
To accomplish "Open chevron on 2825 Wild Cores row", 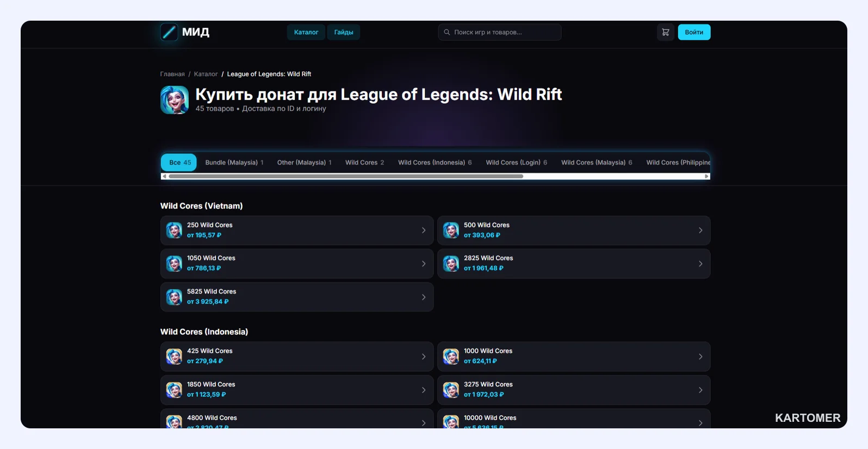I will [x=700, y=264].
